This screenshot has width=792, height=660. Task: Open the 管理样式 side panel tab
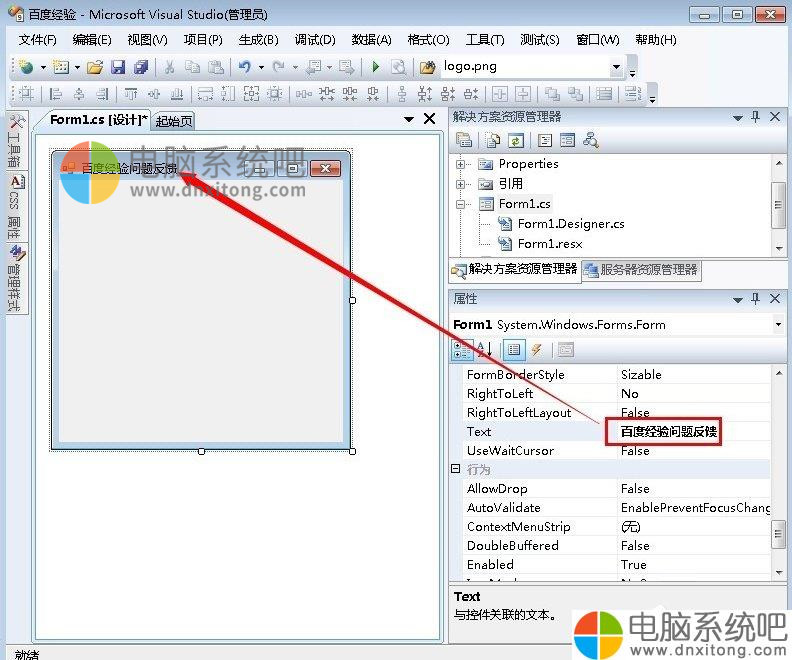(x=15, y=279)
